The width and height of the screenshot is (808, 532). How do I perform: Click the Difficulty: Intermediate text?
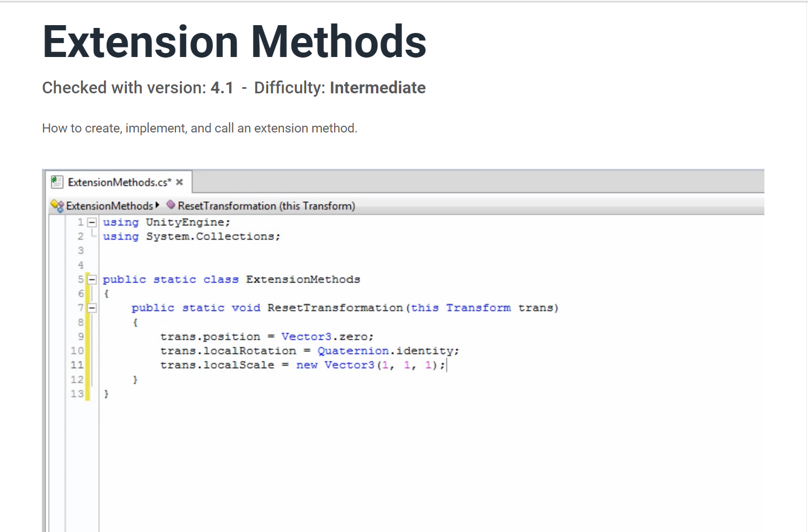click(340, 88)
